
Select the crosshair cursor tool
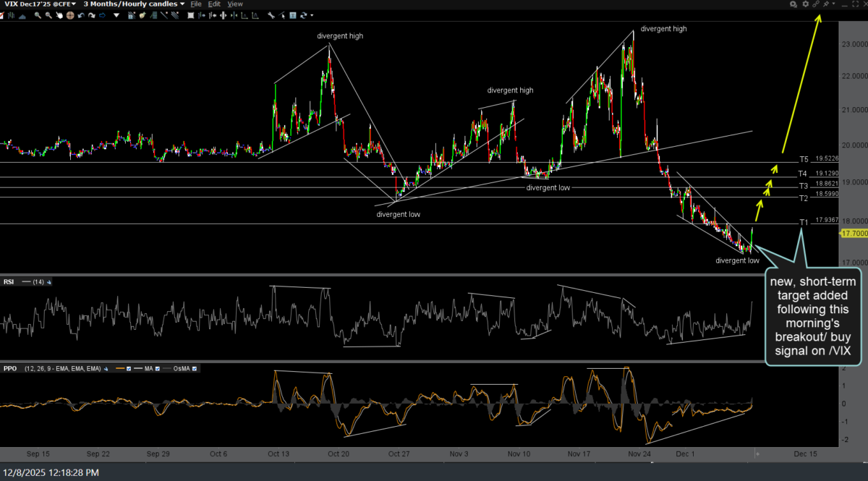coord(70,15)
